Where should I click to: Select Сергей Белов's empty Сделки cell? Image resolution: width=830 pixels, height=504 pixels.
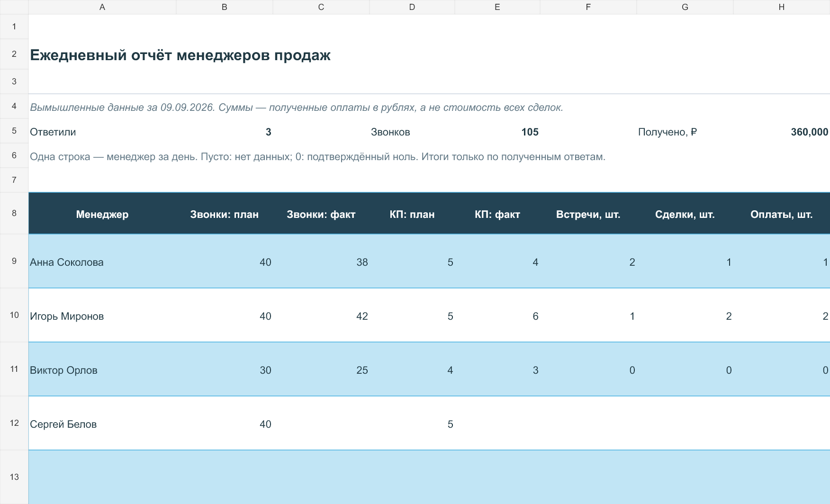685,423
